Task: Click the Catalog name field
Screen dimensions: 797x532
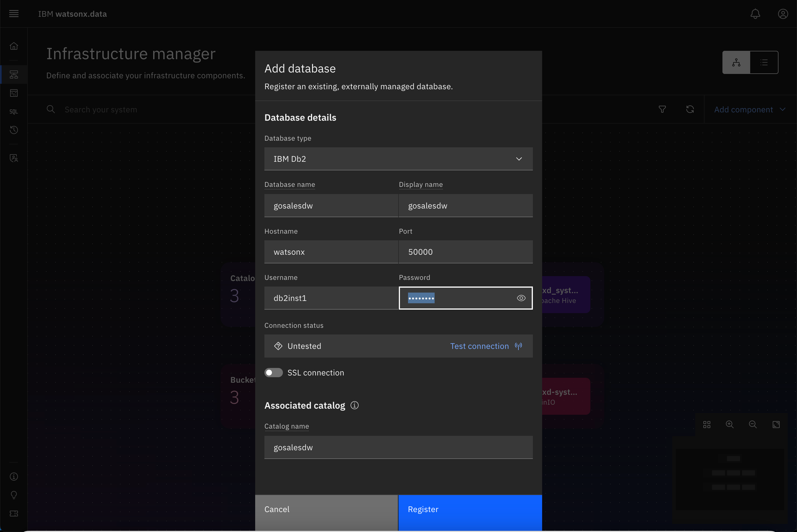Action: point(398,447)
